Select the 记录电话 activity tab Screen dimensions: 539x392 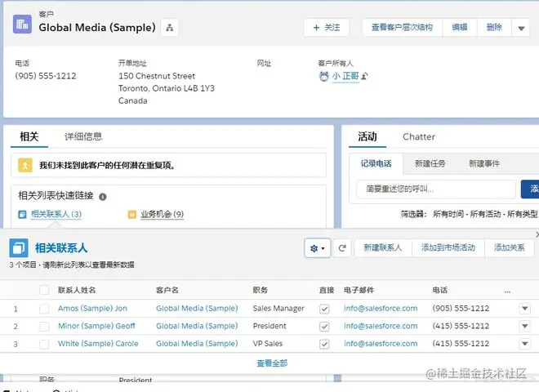tap(376, 163)
